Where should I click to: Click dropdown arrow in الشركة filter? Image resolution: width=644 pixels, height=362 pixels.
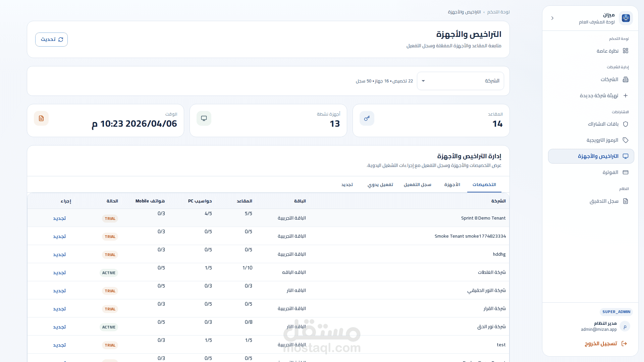(423, 81)
